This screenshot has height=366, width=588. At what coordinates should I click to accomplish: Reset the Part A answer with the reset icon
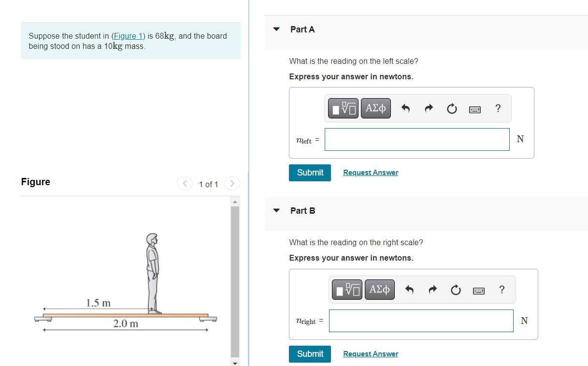452,108
